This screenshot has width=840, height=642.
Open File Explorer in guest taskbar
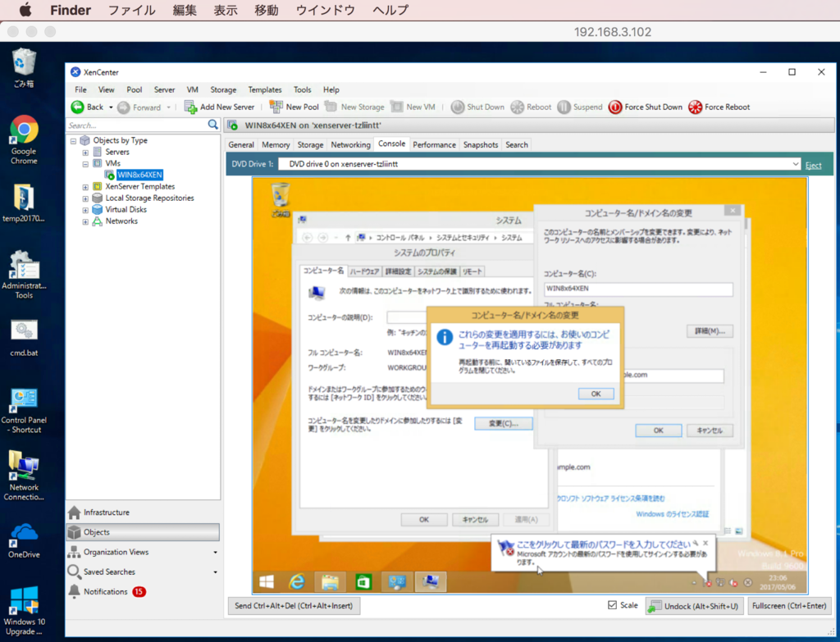tap(330, 581)
